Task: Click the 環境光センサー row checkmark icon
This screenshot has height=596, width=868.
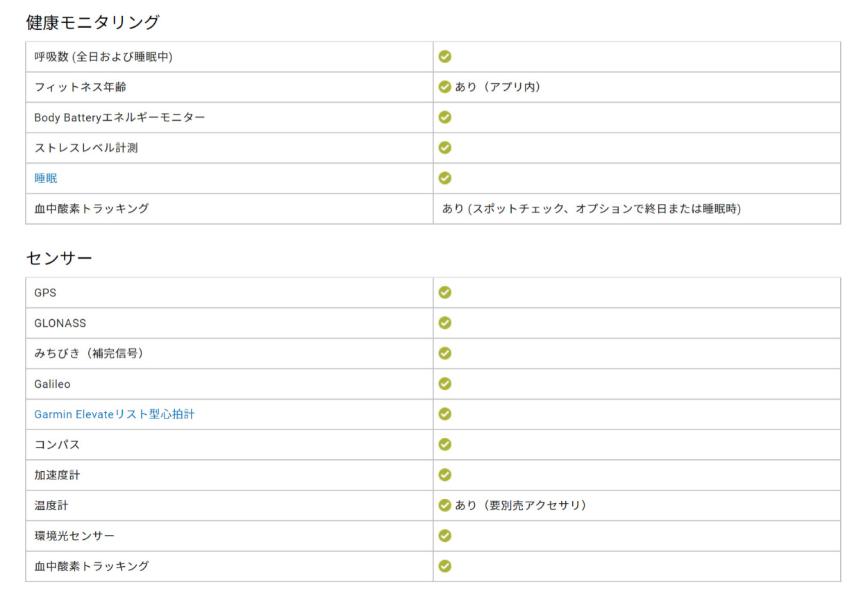Action: click(x=445, y=536)
